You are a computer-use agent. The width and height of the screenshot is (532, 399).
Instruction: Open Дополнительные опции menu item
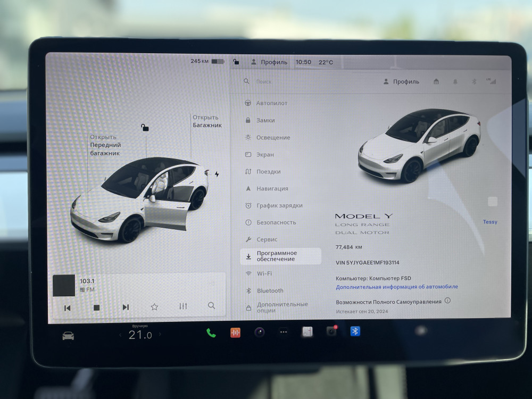[x=277, y=307]
